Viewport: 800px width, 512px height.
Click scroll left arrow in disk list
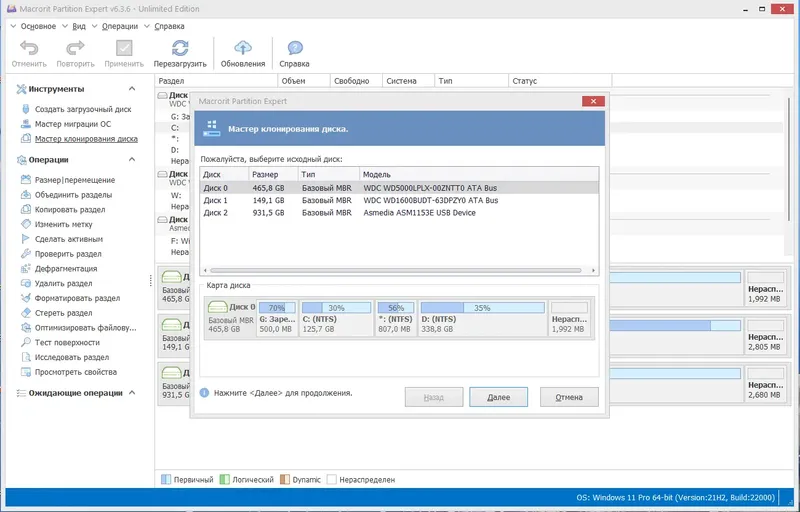coord(205,270)
